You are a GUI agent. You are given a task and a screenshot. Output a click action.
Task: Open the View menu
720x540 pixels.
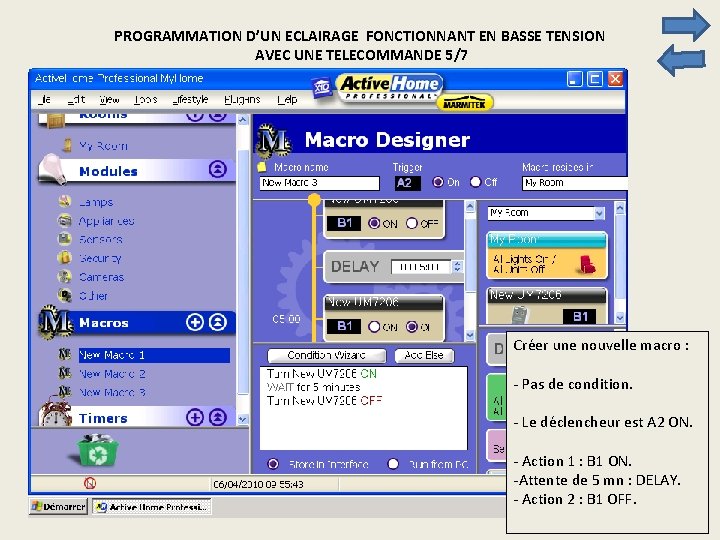(109, 99)
